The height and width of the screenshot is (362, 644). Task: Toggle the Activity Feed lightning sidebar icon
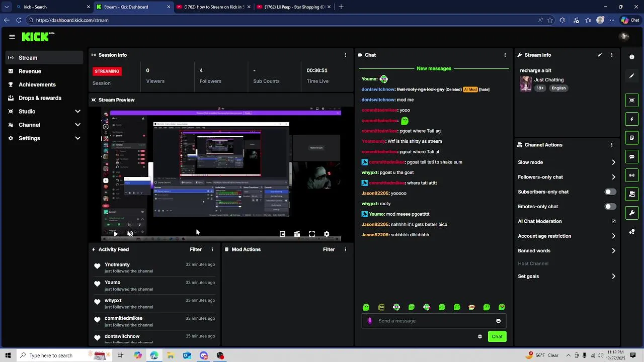[x=632, y=119]
